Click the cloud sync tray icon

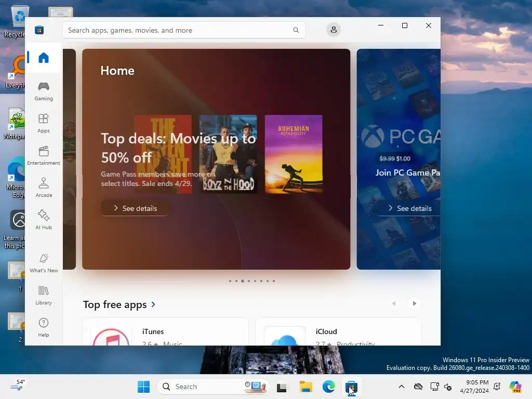[418, 387]
